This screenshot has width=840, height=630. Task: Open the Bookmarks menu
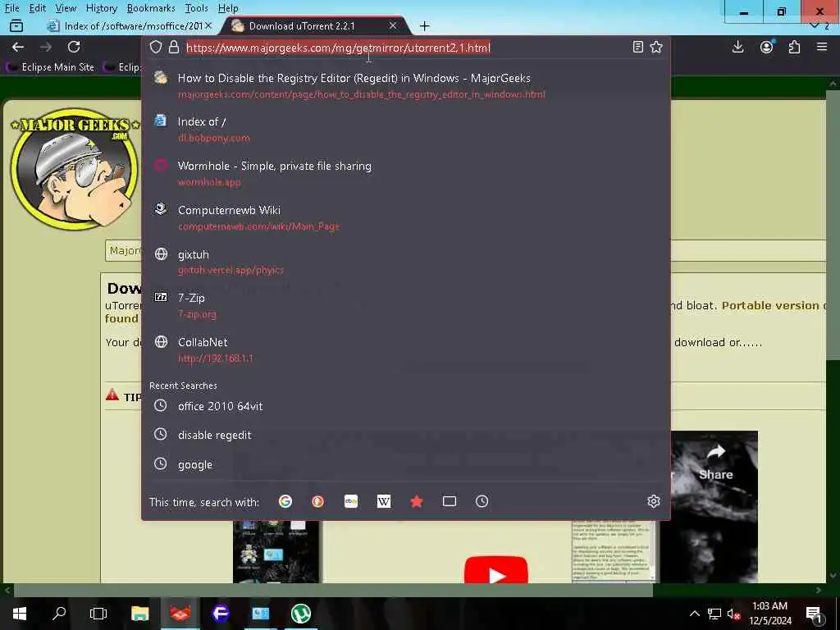(x=151, y=8)
